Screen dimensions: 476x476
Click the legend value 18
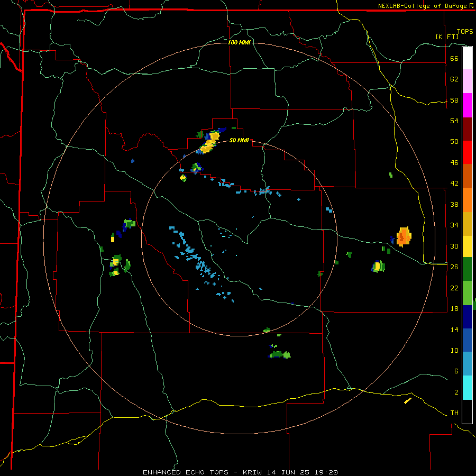click(x=454, y=309)
